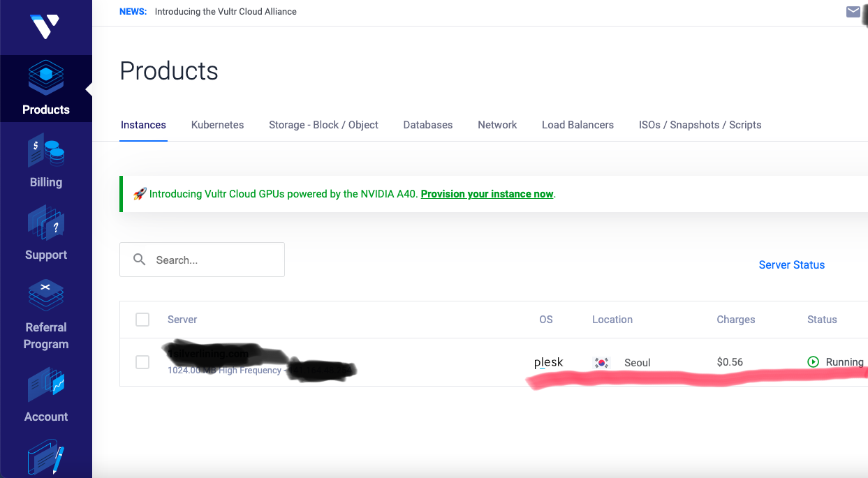
Task: Click the South Korea flag icon
Action: 601,363
